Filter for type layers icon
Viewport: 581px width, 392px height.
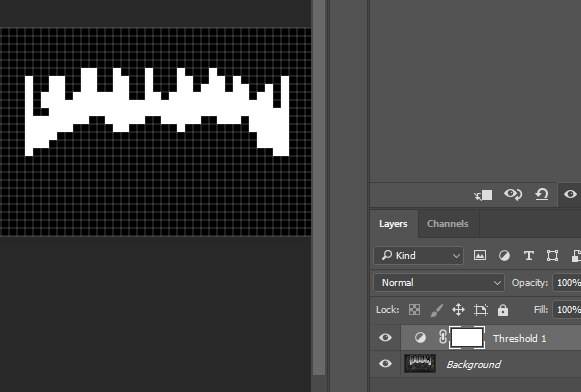(x=528, y=256)
